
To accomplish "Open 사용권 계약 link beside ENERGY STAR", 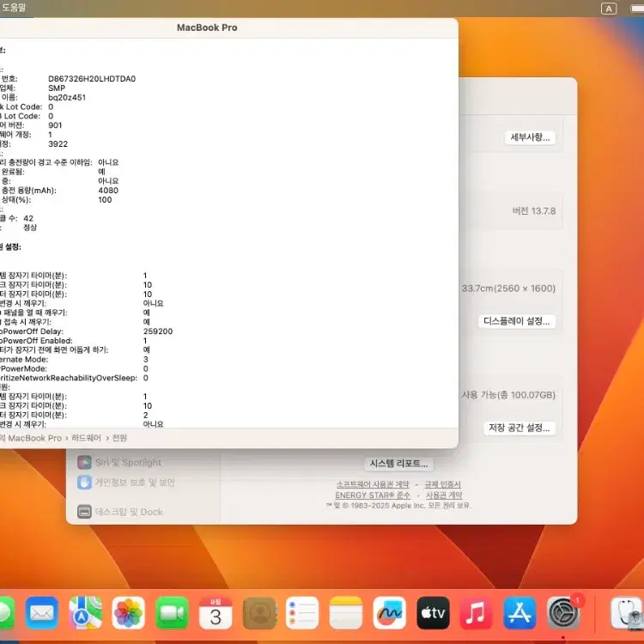I will click(x=444, y=495).
